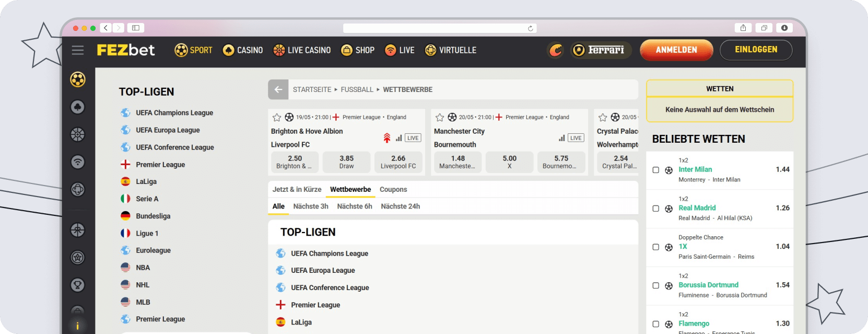Screen dimensions: 868x334
Task: Bet on Crystal Palace at 2.54 odds
Action: pos(619,162)
